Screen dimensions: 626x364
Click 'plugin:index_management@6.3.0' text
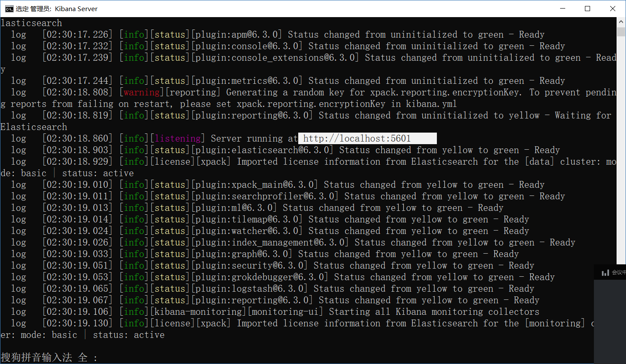(x=270, y=243)
